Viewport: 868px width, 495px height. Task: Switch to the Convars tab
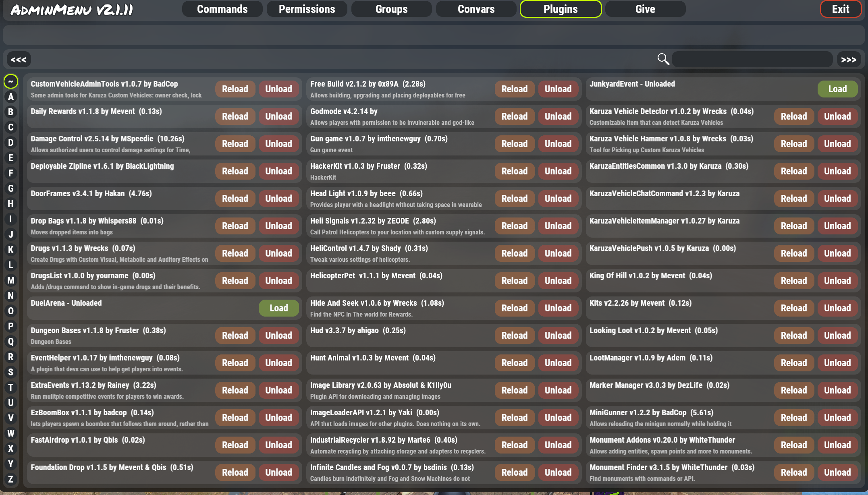pos(476,9)
